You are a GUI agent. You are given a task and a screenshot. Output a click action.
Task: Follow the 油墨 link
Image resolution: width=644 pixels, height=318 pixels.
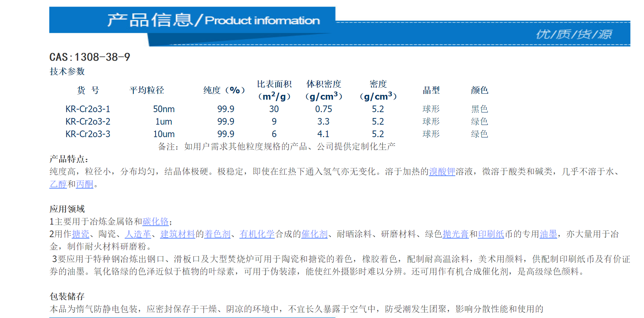pos(548,234)
